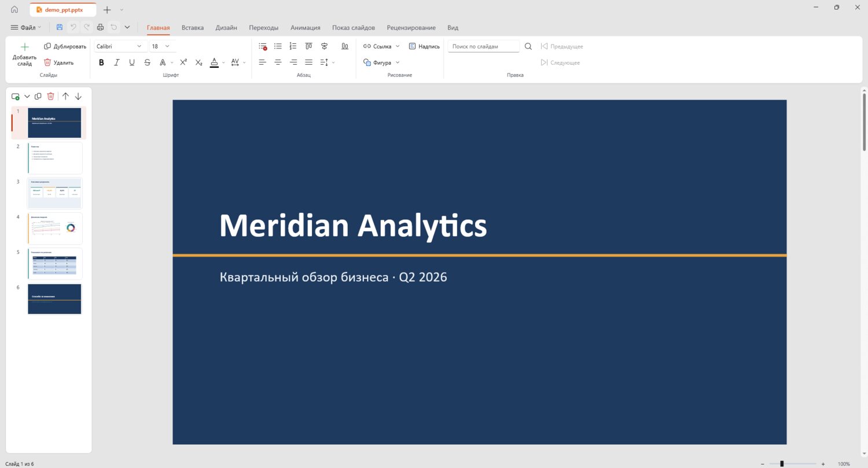
Task: Click the search magnifier icon
Action: 528,46
